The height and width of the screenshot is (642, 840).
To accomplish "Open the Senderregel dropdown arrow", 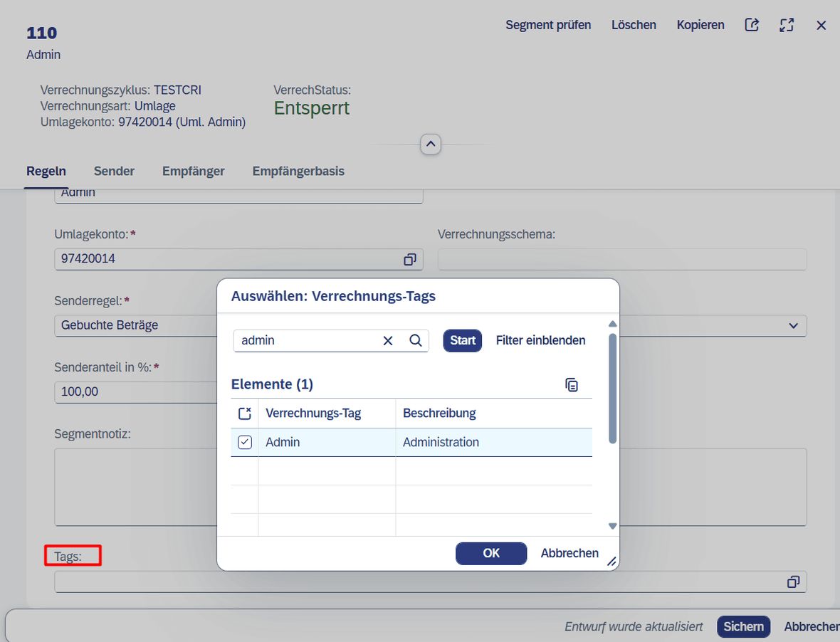I will (794, 325).
